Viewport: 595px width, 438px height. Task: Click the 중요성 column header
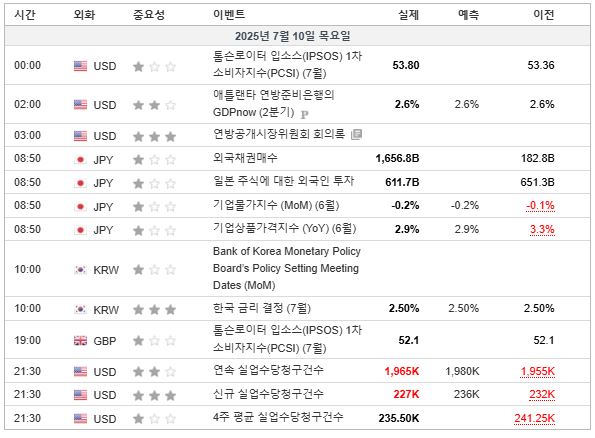(x=149, y=15)
